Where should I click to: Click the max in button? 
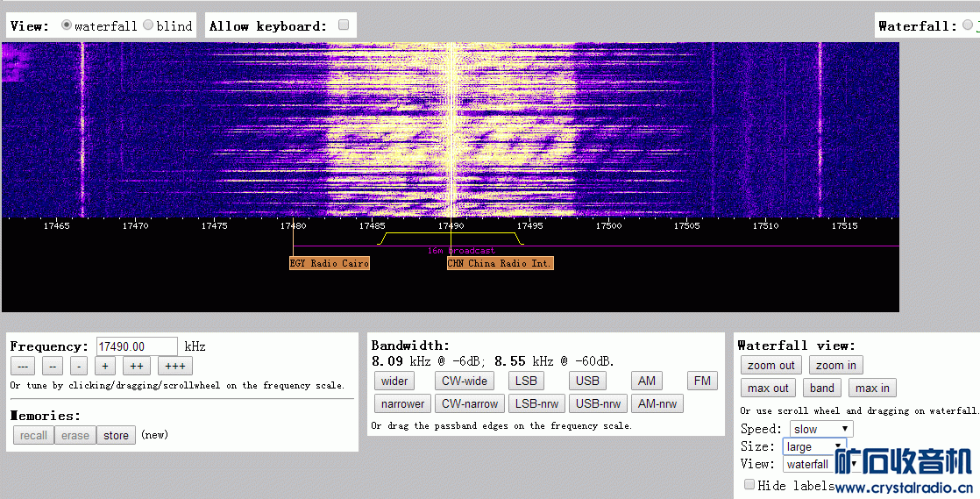(872, 388)
